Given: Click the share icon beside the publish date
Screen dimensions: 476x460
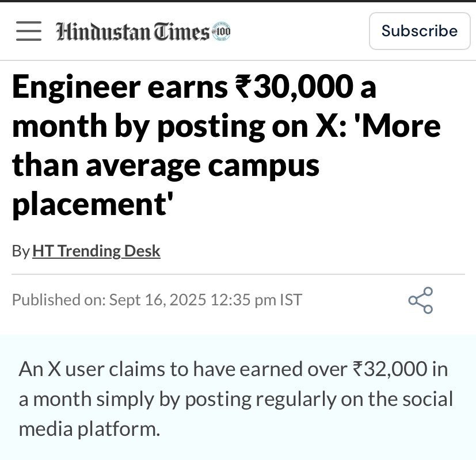Looking at the screenshot, I should [420, 300].
